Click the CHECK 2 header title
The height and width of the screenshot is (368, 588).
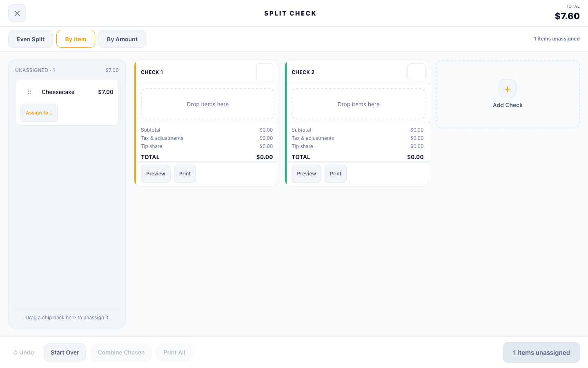pyautogui.click(x=303, y=72)
